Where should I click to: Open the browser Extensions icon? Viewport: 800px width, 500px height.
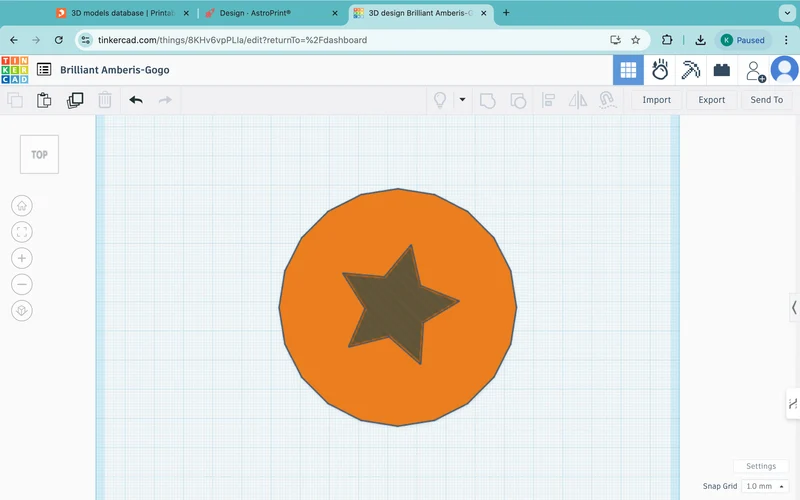click(x=667, y=40)
